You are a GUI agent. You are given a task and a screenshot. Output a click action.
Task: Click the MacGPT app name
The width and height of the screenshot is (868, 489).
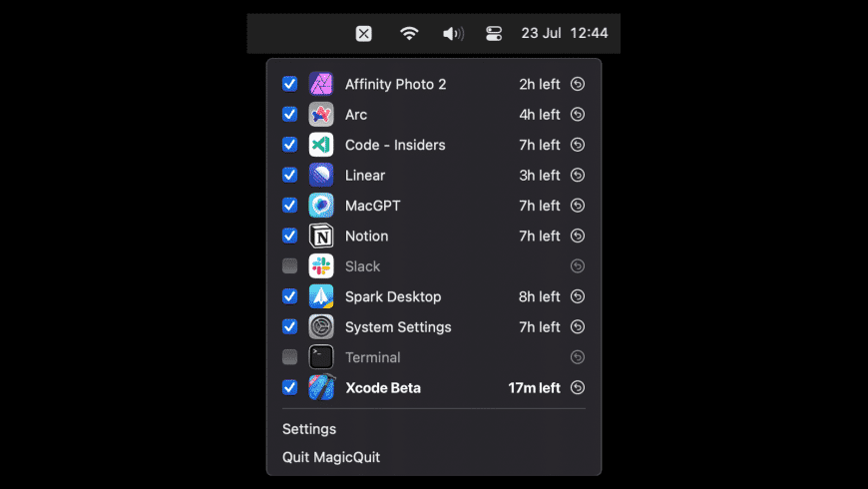click(372, 206)
